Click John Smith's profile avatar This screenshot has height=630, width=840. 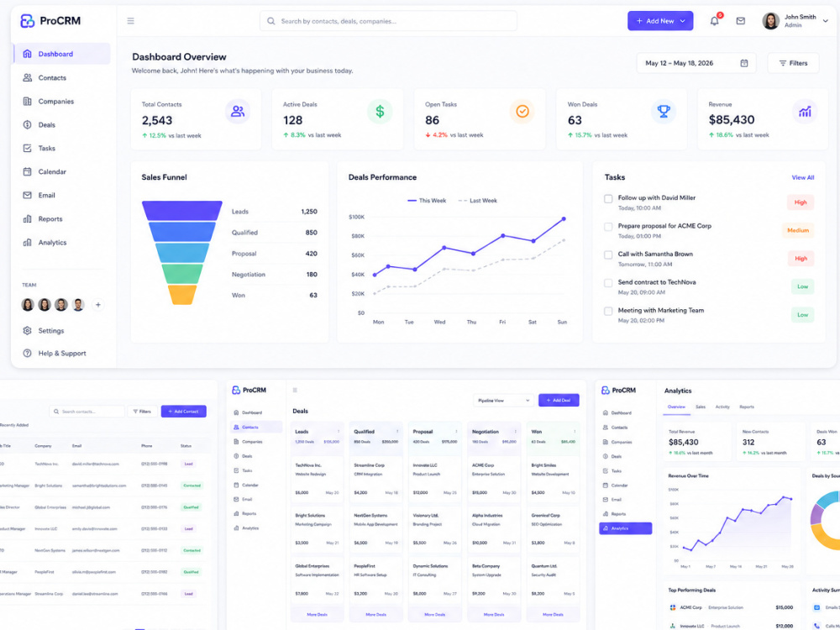pyautogui.click(x=770, y=21)
